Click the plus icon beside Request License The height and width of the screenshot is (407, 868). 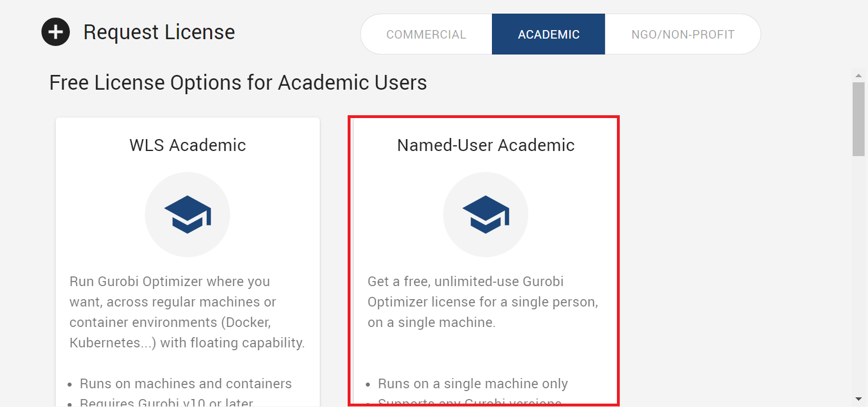[56, 32]
